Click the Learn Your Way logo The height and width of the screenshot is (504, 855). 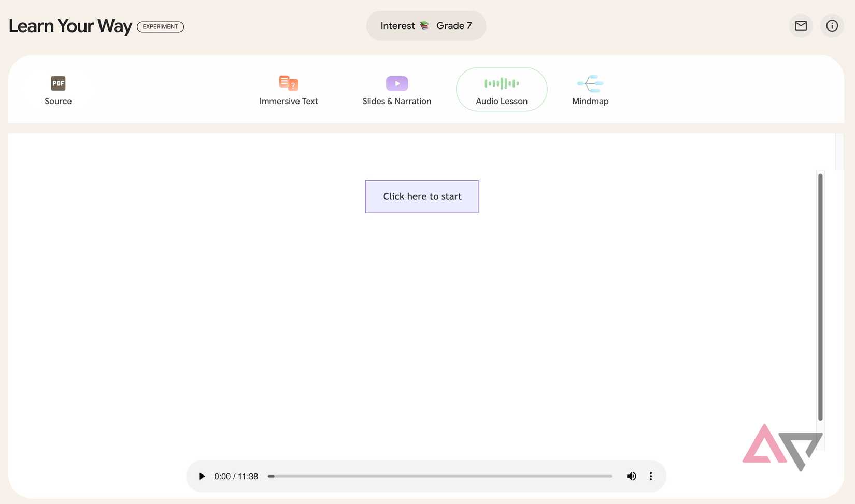click(x=70, y=25)
